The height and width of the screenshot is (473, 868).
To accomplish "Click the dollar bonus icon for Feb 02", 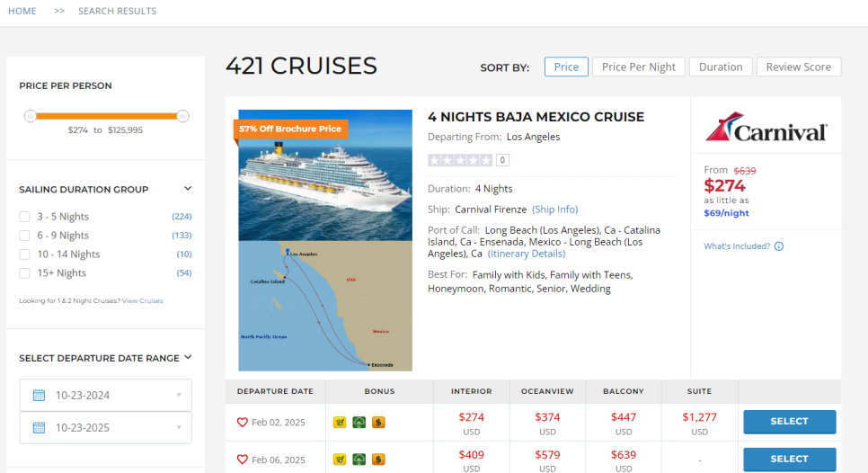I will pos(378,422).
